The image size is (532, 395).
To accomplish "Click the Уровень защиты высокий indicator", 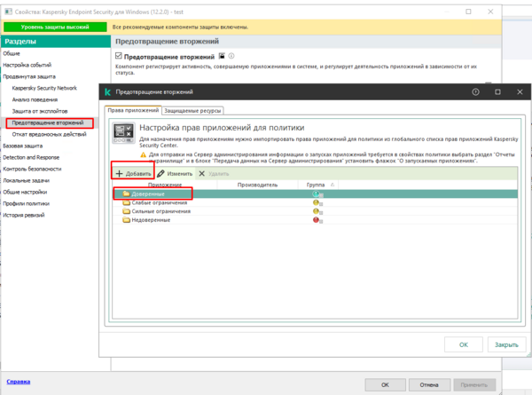I will pyautogui.click(x=55, y=27).
